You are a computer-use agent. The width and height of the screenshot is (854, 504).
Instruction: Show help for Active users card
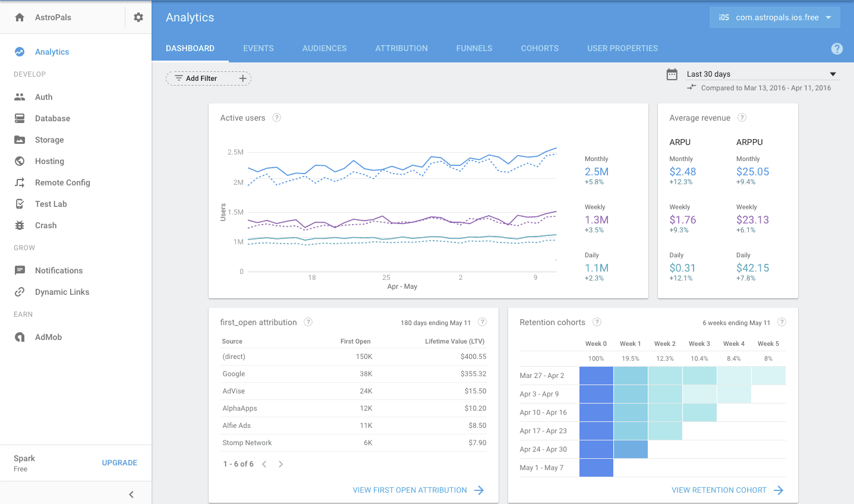pyautogui.click(x=277, y=118)
